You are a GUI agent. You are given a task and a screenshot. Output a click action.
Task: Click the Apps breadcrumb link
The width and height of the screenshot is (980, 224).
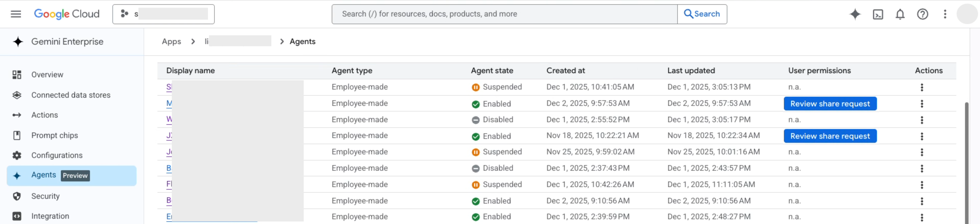point(171,42)
